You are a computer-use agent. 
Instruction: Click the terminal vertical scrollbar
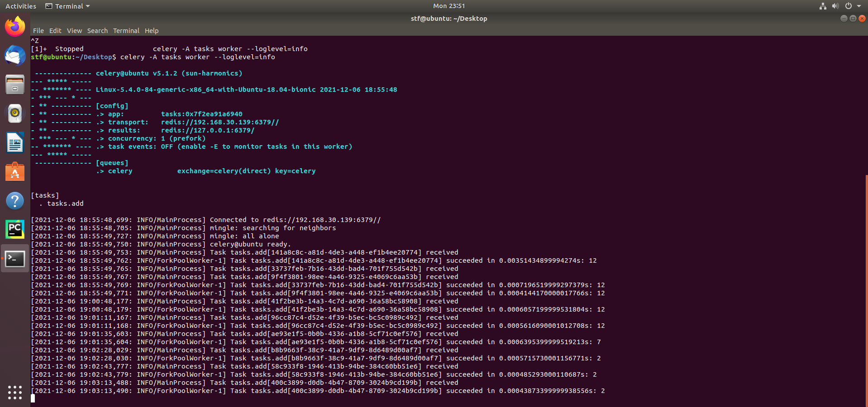[866, 289]
